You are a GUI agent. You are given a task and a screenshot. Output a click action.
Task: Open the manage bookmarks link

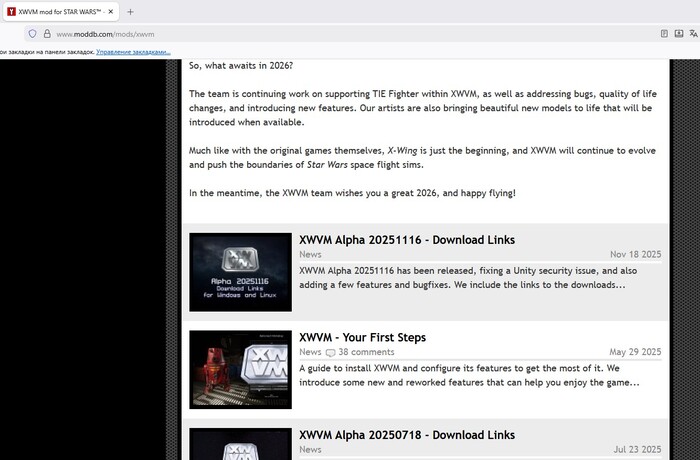[133, 51]
